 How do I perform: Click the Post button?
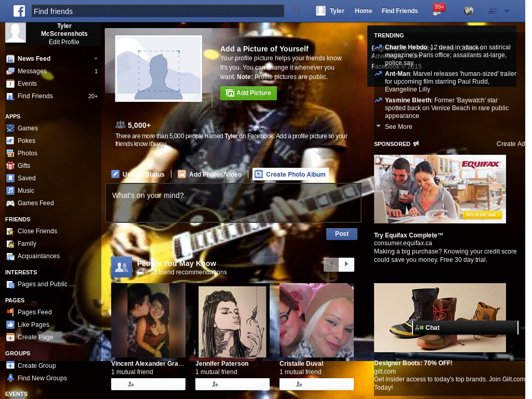tap(342, 234)
